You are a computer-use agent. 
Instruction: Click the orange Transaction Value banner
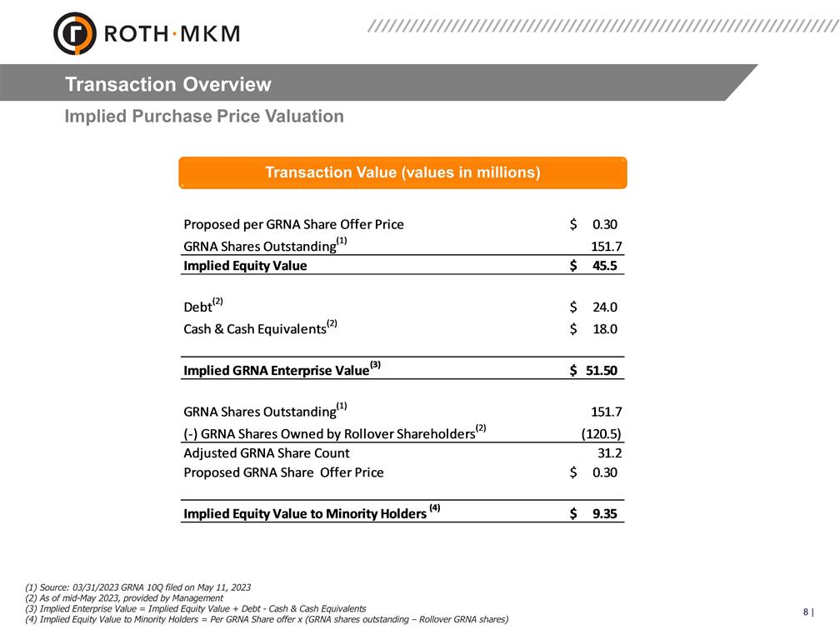coord(402,172)
